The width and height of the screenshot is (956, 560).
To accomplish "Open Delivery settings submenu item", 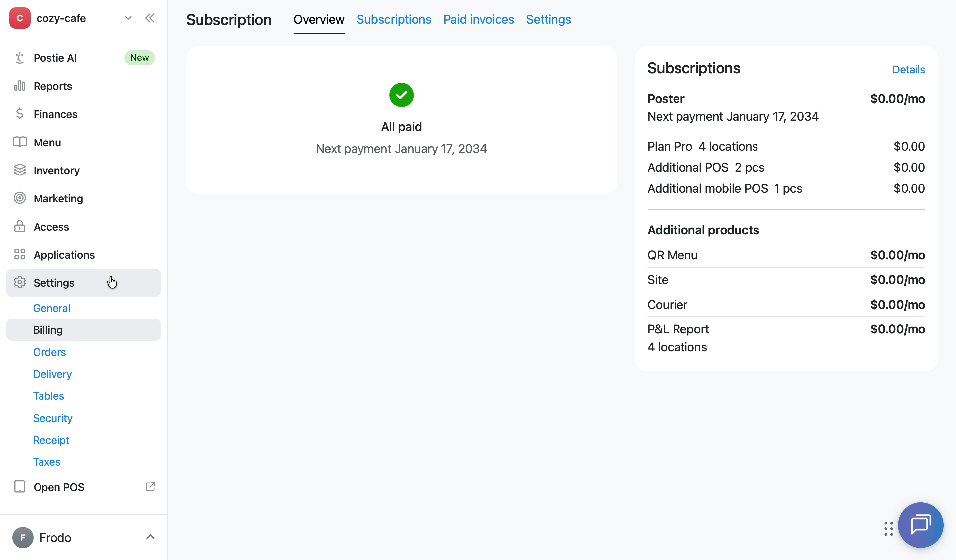I will click(52, 374).
